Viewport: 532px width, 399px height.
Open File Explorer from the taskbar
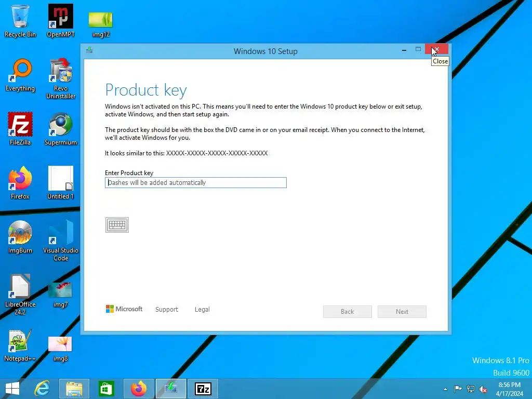click(74, 389)
